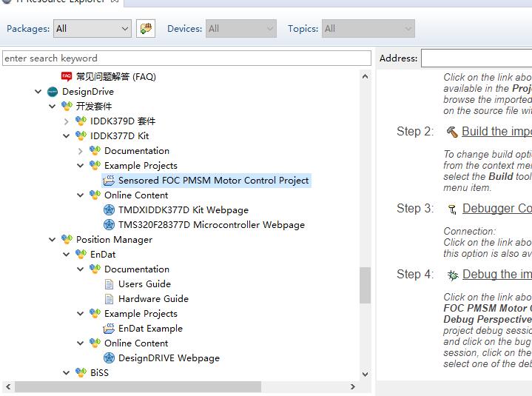Open the Packages dropdown
This screenshot has width=532, height=396.
coord(92,29)
